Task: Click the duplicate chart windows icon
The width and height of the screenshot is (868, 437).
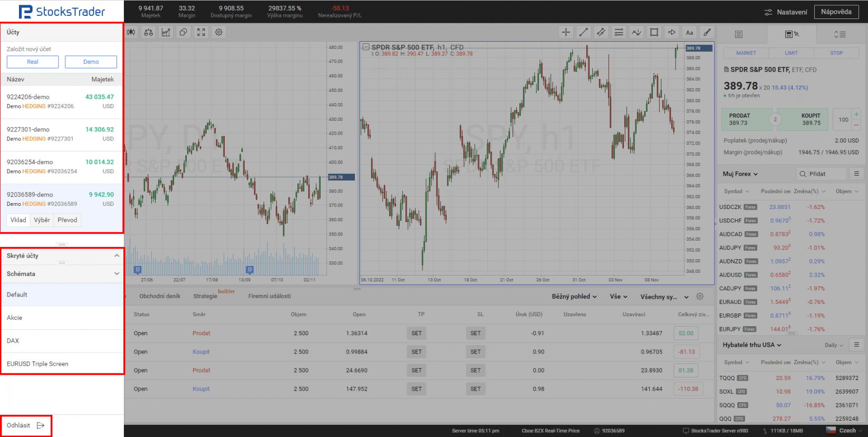Action: coord(184,32)
